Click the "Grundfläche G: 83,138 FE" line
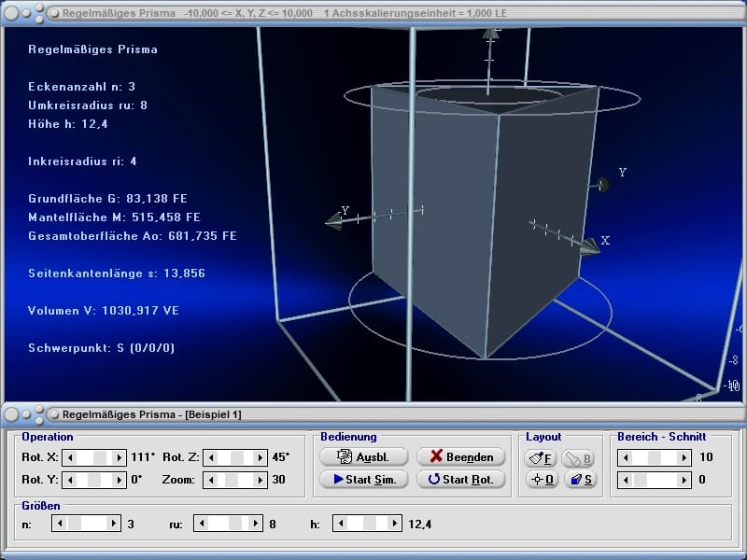 pyautogui.click(x=107, y=199)
